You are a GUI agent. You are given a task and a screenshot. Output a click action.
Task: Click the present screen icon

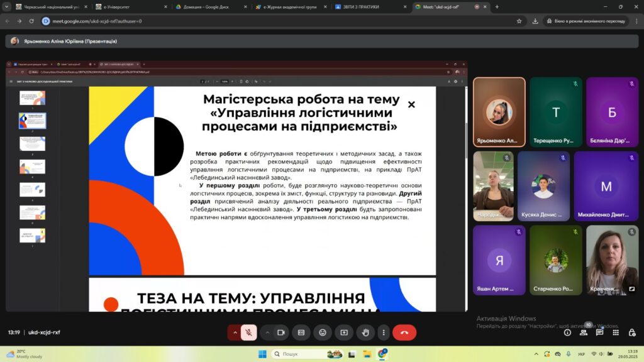tap(344, 332)
